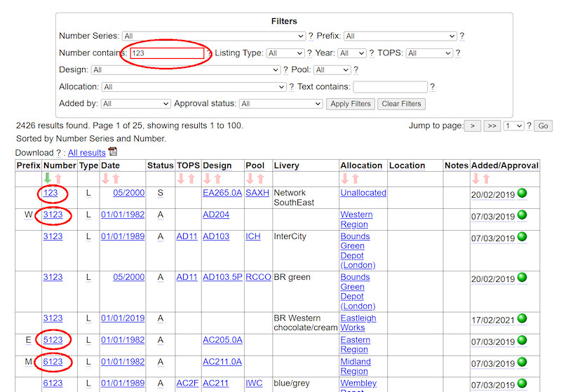Open Jump to page number dropdown
561x392 pixels.
[514, 126]
